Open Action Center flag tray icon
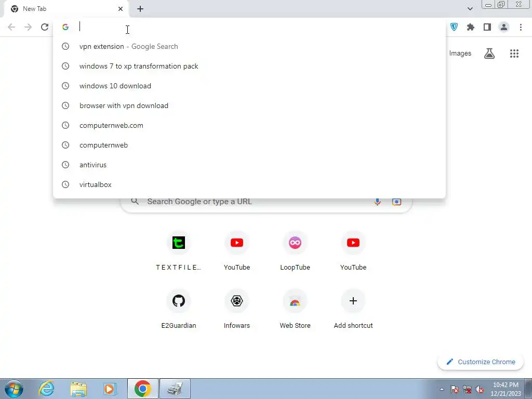 coord(455,390)
